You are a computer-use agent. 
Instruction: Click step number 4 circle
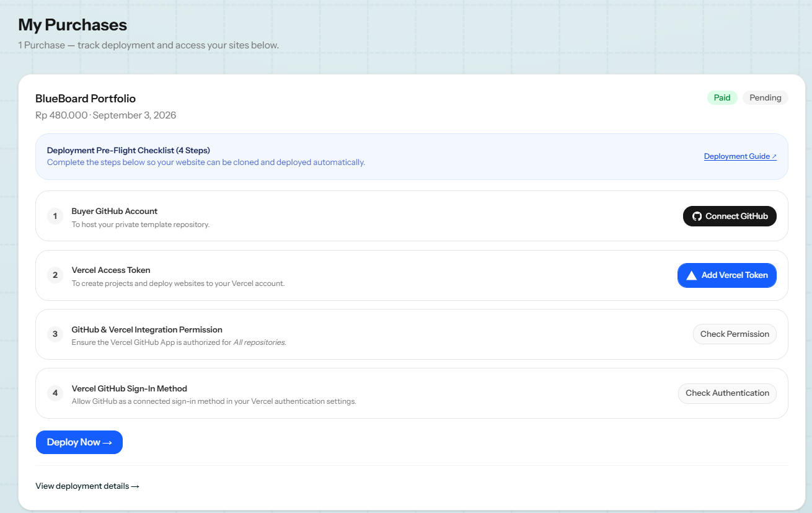click(55, 393)
